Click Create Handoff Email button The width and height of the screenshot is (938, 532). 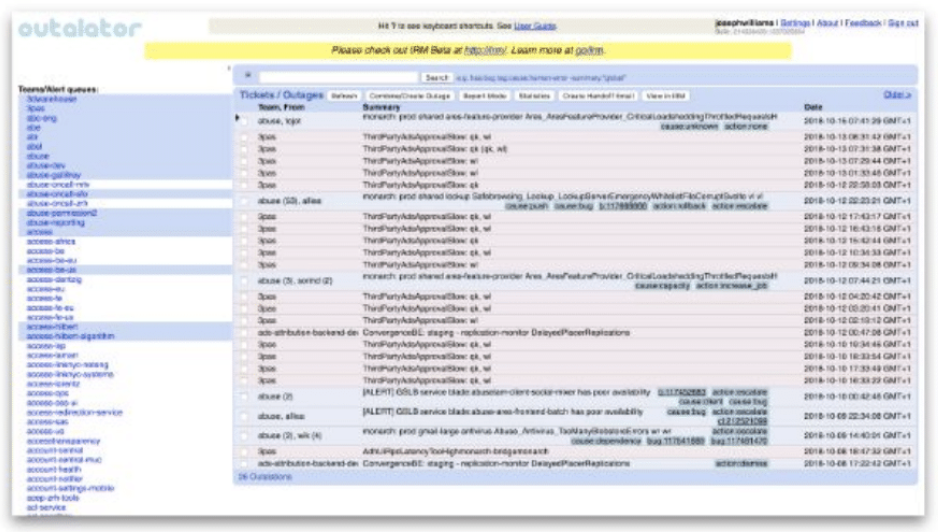598,96
